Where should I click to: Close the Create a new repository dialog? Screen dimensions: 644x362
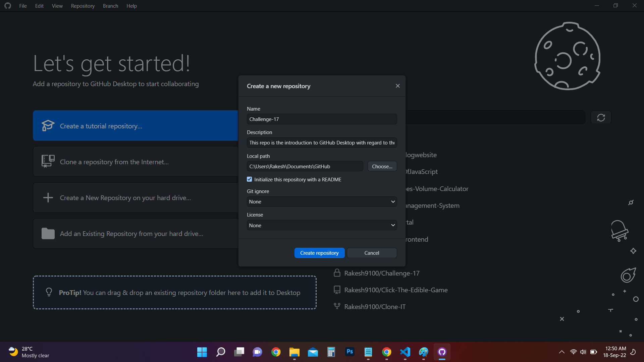(397, 86)
